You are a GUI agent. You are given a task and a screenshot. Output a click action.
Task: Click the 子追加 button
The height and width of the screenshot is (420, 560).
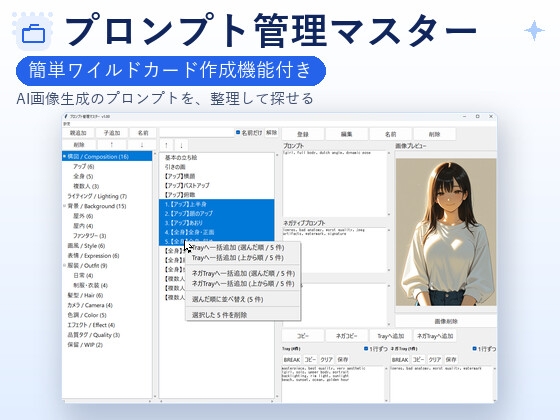112,133
